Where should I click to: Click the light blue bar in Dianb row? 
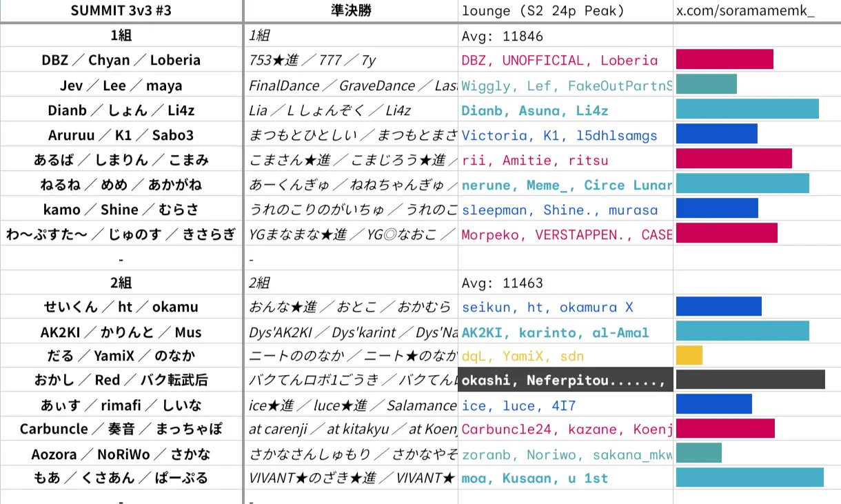pos(747,109)
